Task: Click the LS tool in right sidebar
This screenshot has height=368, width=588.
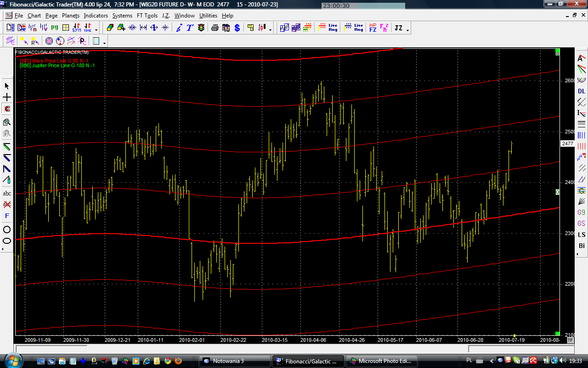Action: [582, 235]
